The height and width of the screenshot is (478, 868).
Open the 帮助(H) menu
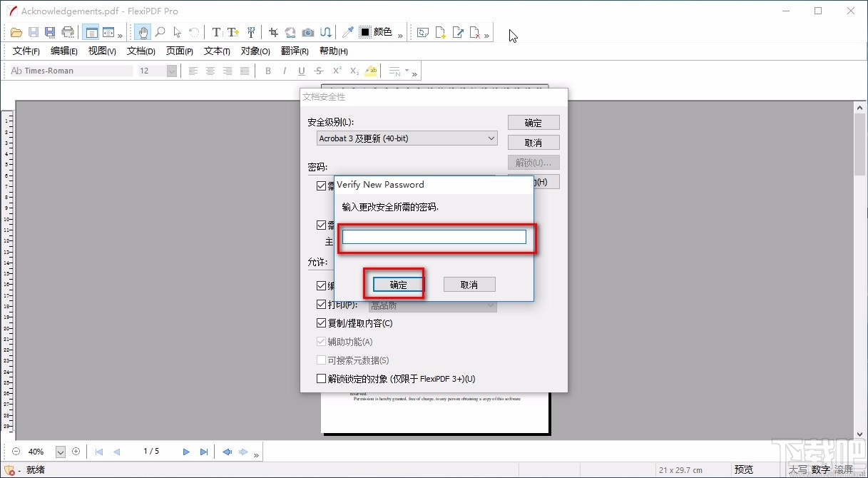[x=333, y=51]
